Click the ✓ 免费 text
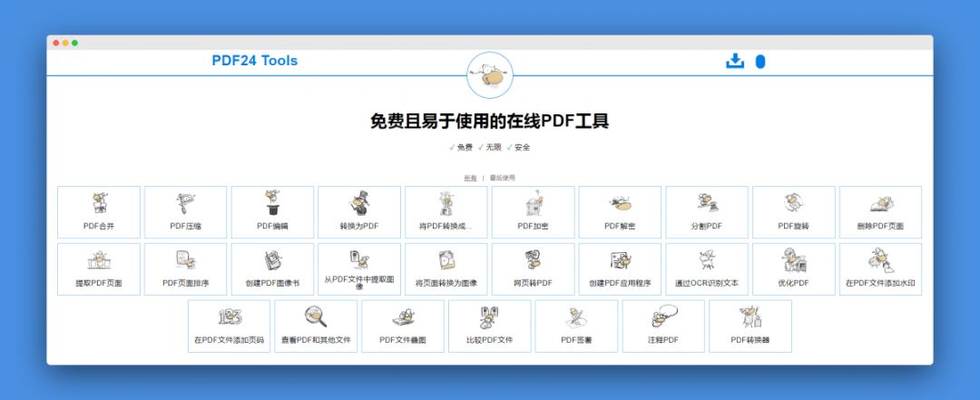The height and width of the screenshot is (400, 980). (x=461, y=148)
